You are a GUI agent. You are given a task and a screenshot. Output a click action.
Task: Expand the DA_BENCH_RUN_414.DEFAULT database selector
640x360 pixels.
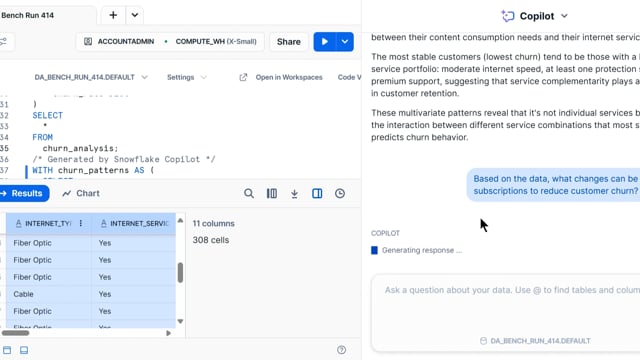coord(91,77)
